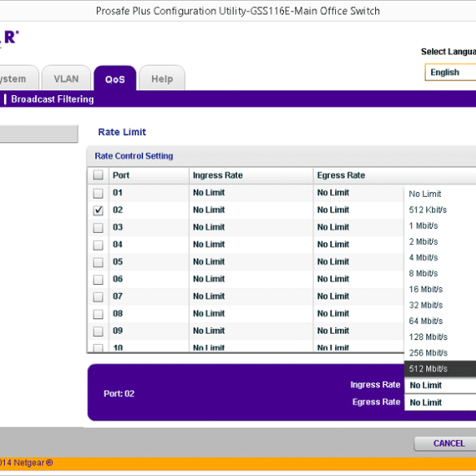Screen dimensions: 476x476
Task: Choose 32 Mbit/s from the rate list
Action: (440, 305)
